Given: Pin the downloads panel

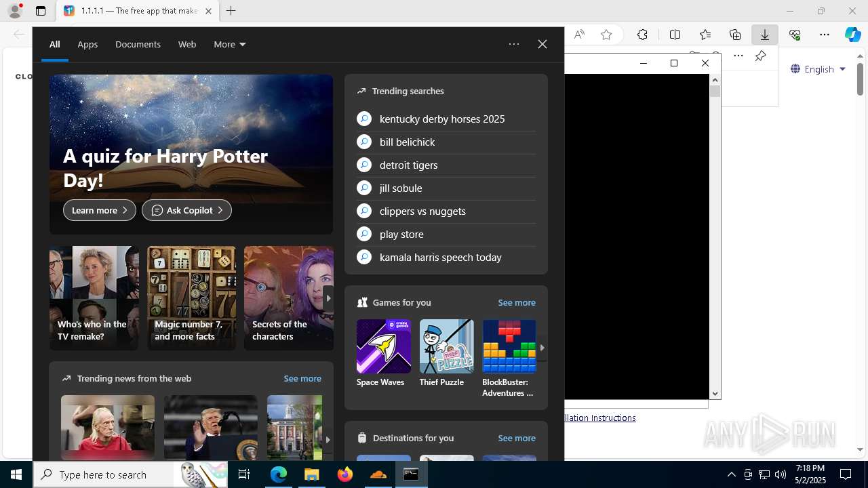Looking at the screenshot, I should click(x=760, y=56).
